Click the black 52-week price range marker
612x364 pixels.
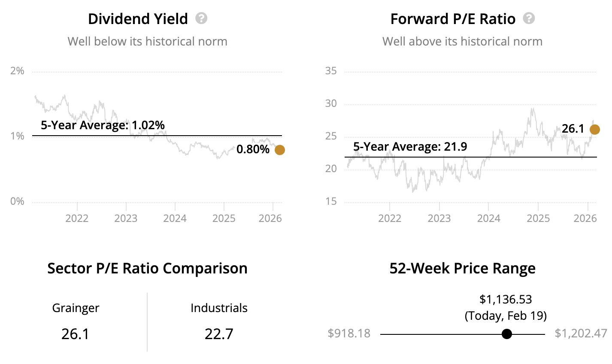tap(507, 334)
